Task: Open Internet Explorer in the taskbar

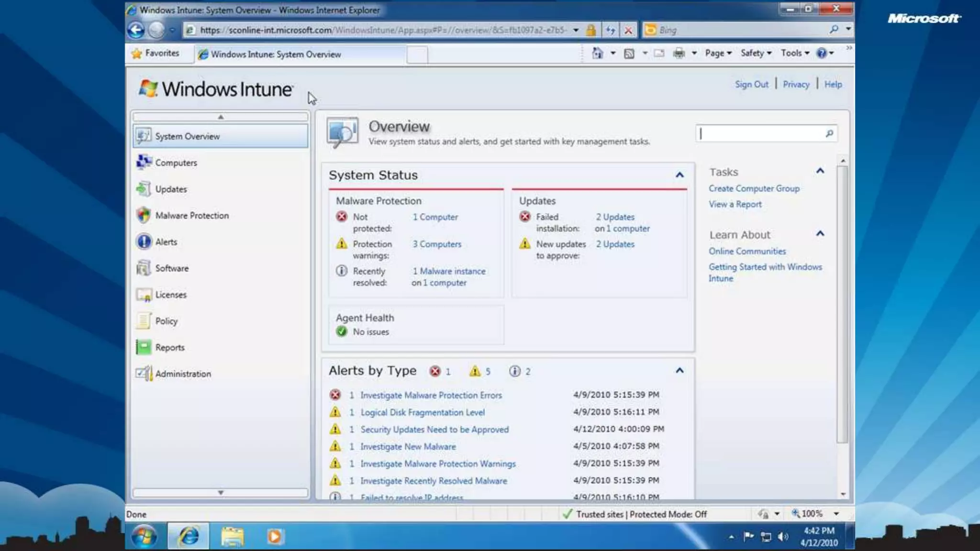Action: (x=189, y=536)
